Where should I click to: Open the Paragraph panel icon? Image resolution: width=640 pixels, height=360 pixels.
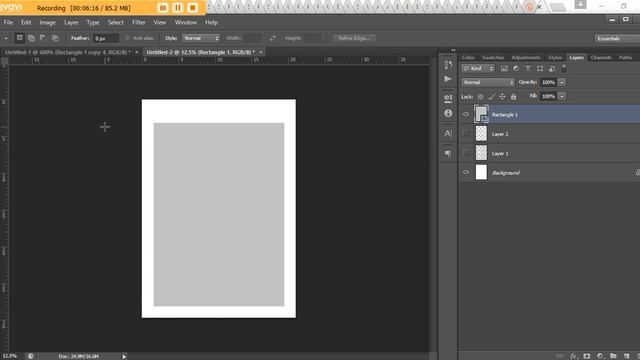click(x=448, y=153)
